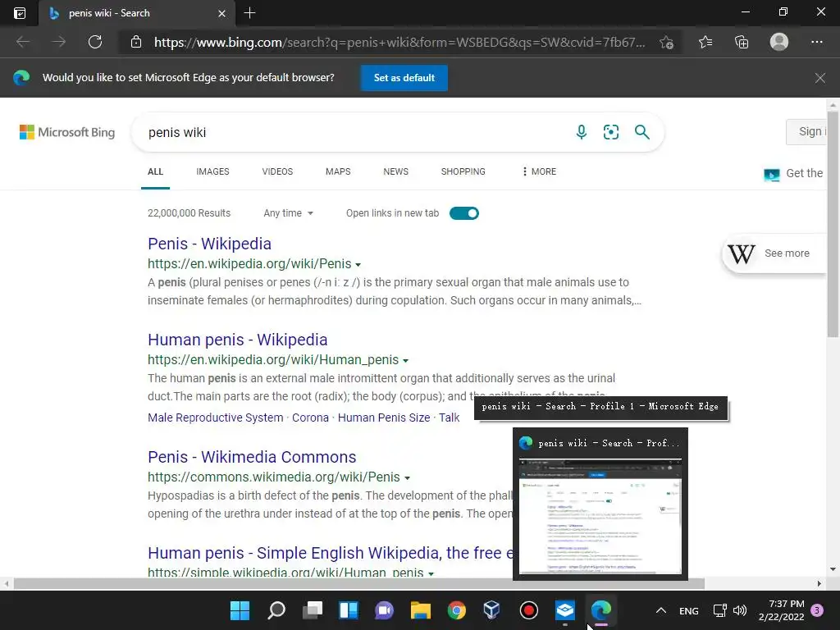Image resolution: width=840 pixels, height=630 pixels.
Task: Close the penis wiki - Search tab
Action: pyautogui.click(x=221, y=13)
